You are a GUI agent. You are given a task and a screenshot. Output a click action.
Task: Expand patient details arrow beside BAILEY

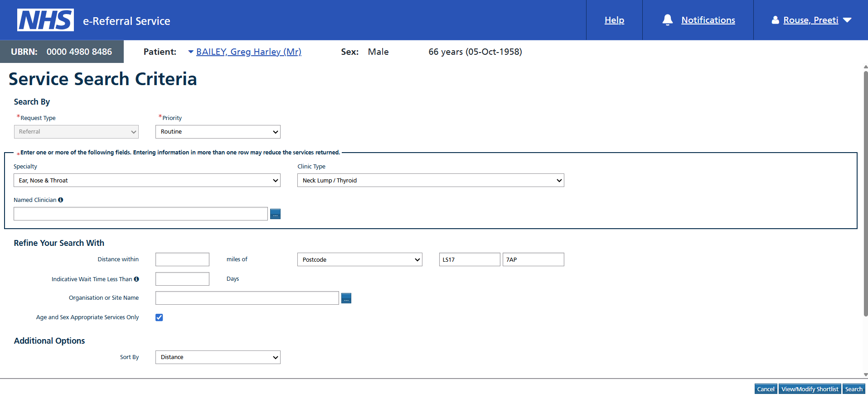191,52
